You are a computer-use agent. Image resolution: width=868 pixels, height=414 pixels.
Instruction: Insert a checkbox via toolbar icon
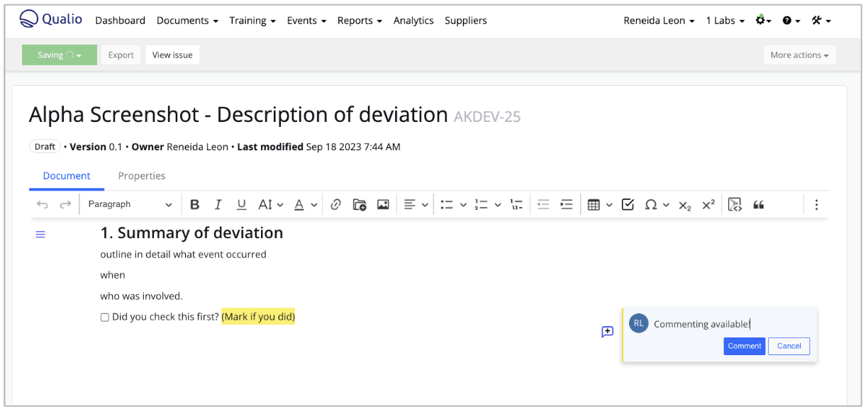click(628, 205)
